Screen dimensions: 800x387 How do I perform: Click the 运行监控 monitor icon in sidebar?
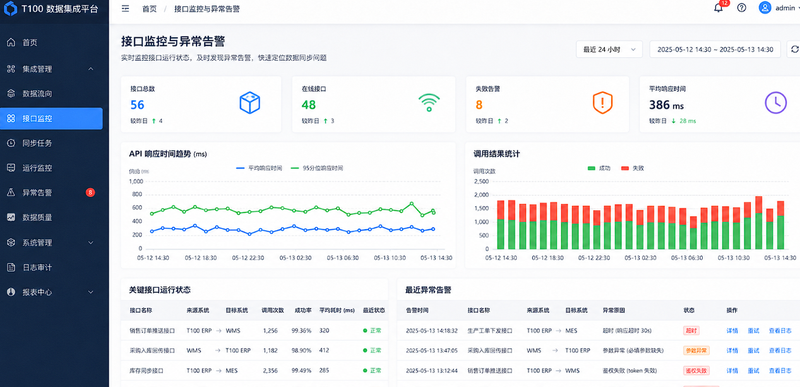[x=11, y=168]
